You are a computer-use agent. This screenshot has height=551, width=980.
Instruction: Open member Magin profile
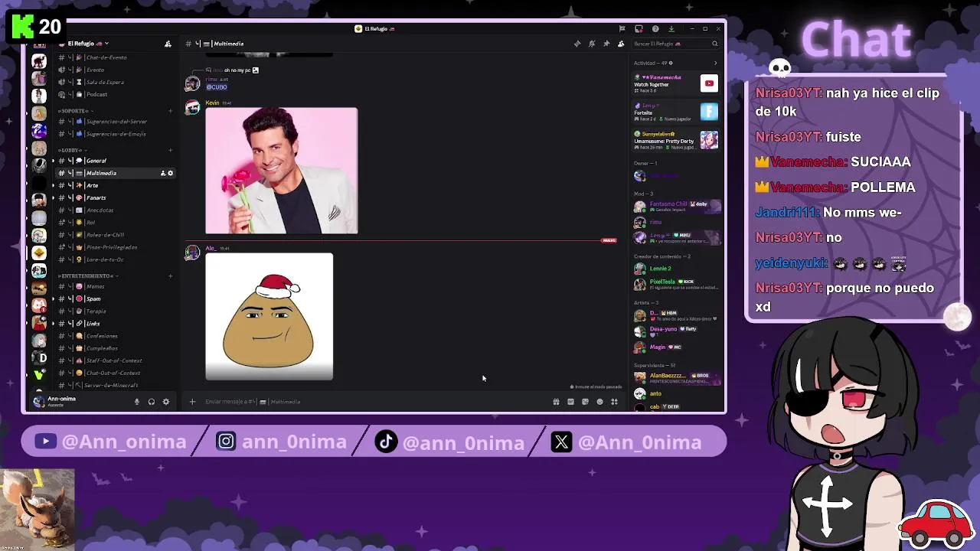click(675, 347)
